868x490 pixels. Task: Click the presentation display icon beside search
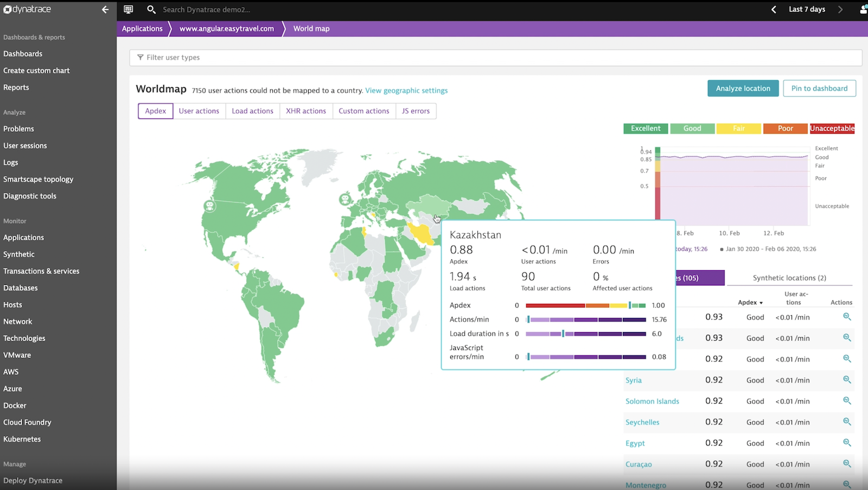(128, 9)
